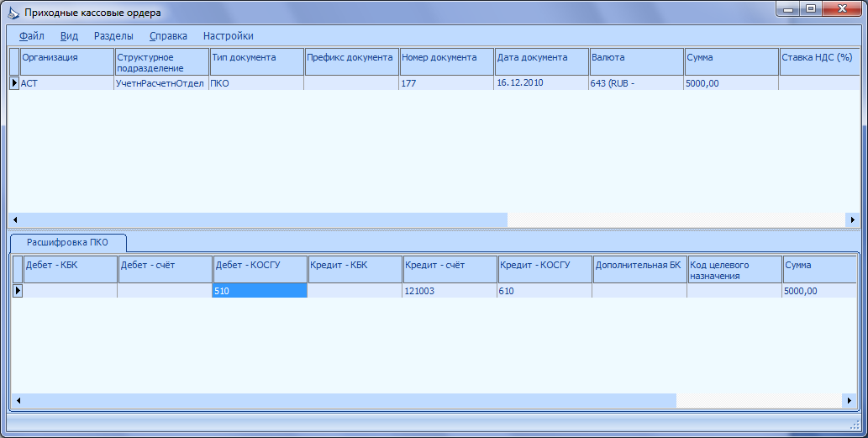Click the Код целевого назначения column header
The height and width of the screenshot is (438, 868).
pyautogui.click(x=735, y=270)
